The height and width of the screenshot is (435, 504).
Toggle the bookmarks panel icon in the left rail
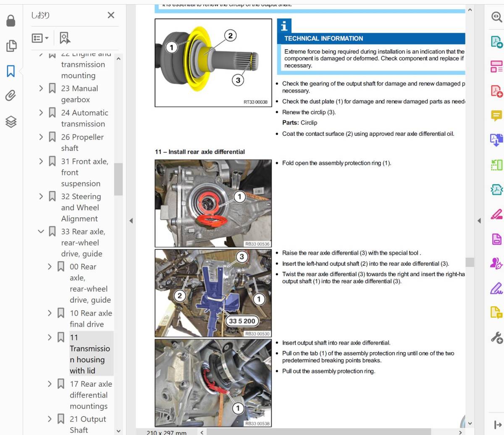pyautogui.click(x=11, y=71)
